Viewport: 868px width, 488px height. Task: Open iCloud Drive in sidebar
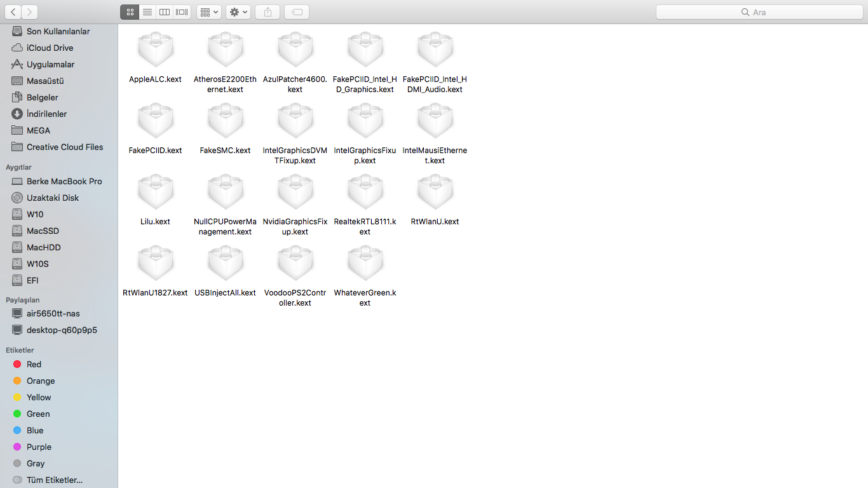pos(50,48)
